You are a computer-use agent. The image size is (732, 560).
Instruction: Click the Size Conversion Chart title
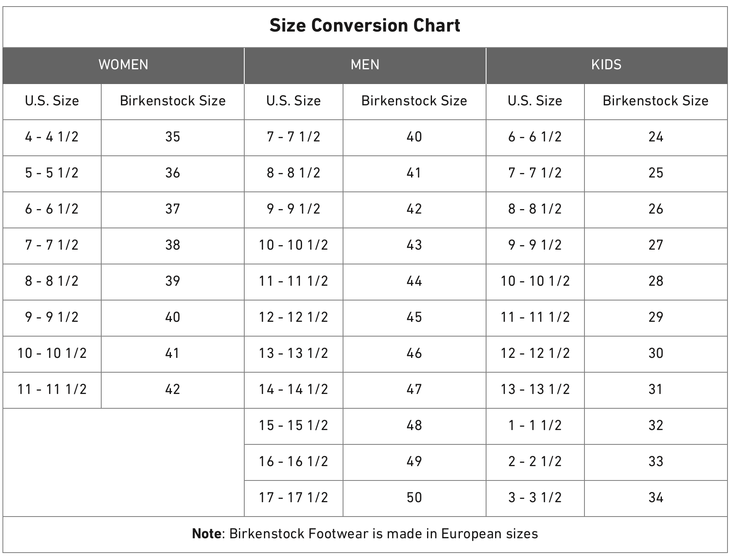point(365,25)
